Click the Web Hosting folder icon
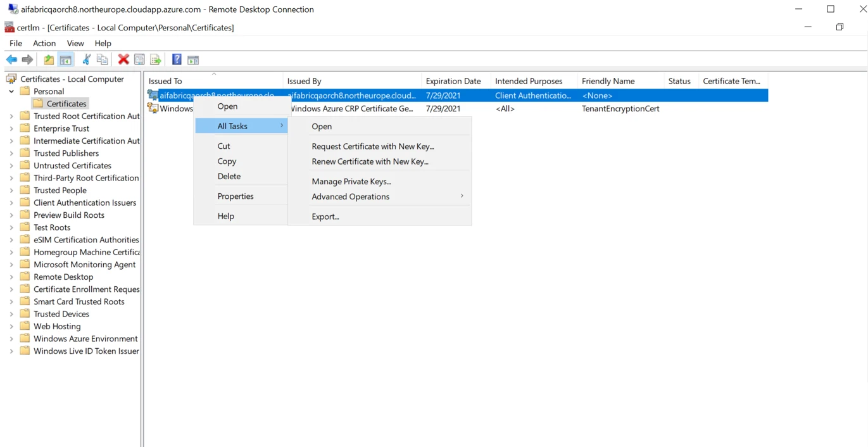868x447 pixels. point(25,326)
